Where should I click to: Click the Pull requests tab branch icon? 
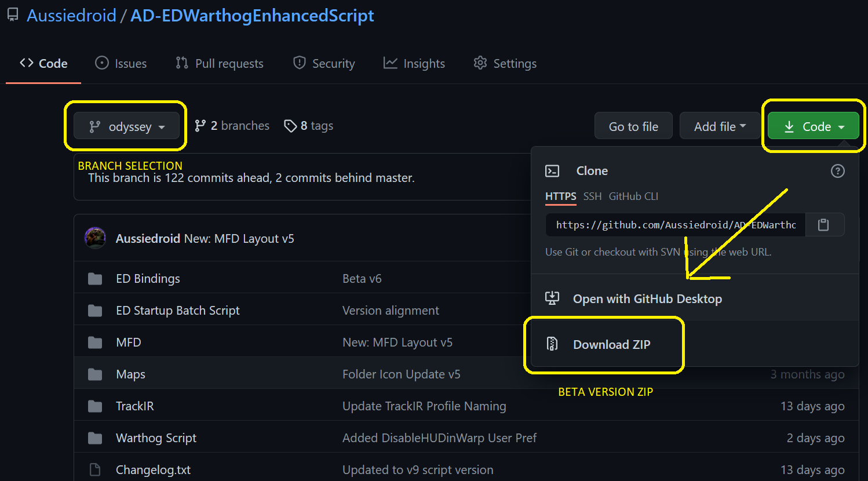point(182,63)
